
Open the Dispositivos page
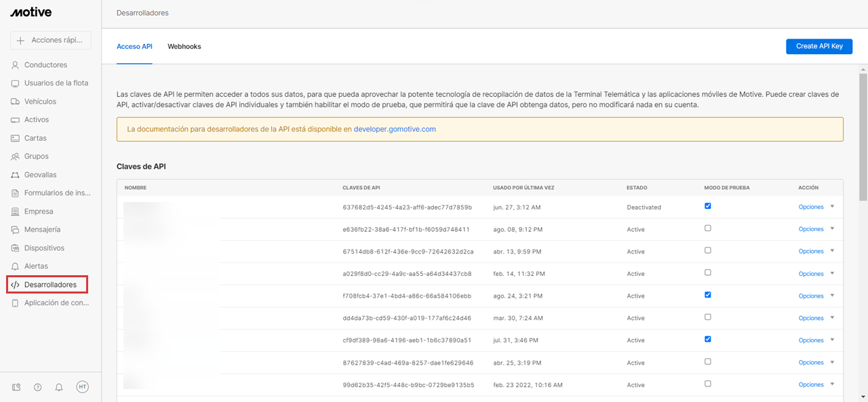(42, 247)
